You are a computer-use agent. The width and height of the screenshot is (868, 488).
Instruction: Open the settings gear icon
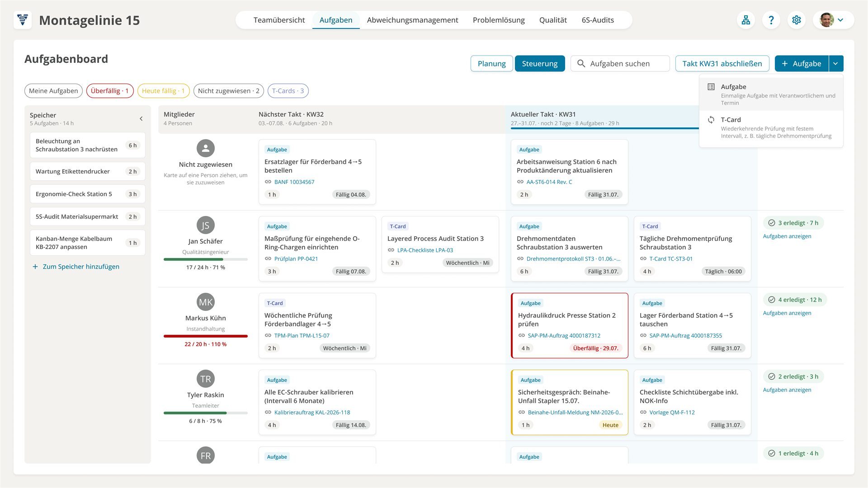point(797,20)
